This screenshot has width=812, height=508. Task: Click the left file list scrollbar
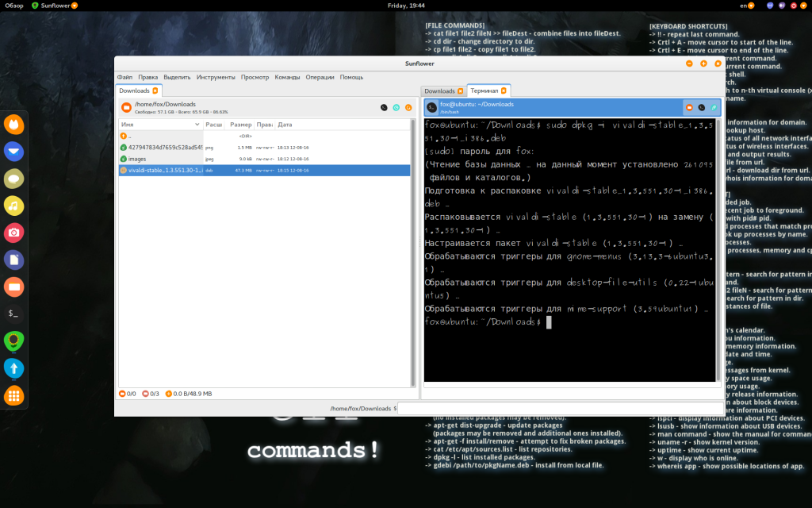click(412, 253)
